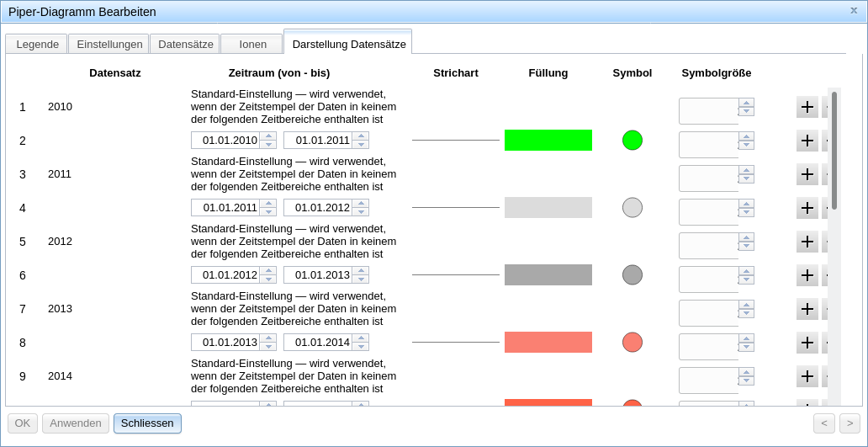
Task: Decrease the 01.01.2014 end date with down arrow
Action: [x=360, y=347]
